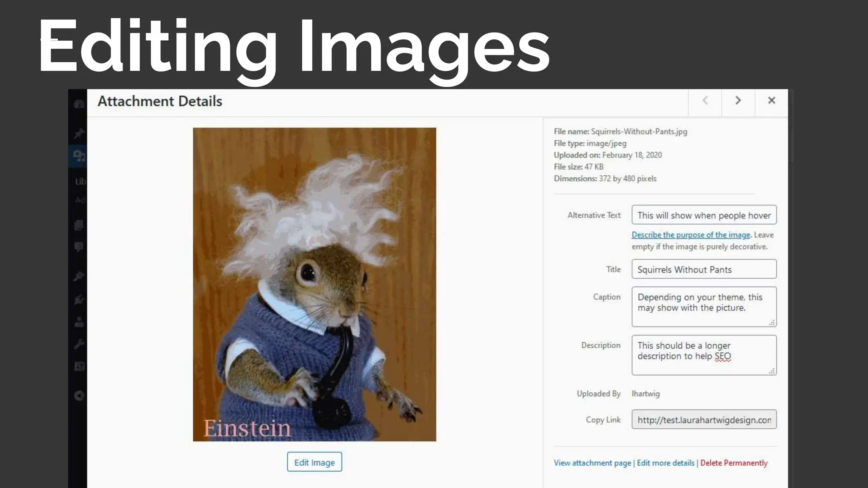This screenshot has width=868, height=488.
Task: Open Appearance paintbrush icon in sidebar
Action: (79, 277)
